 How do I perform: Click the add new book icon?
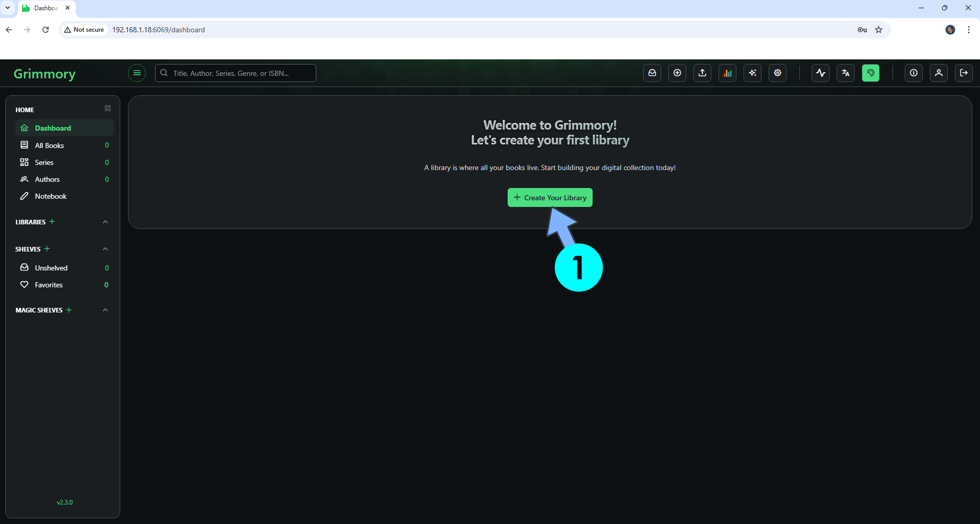677,73
